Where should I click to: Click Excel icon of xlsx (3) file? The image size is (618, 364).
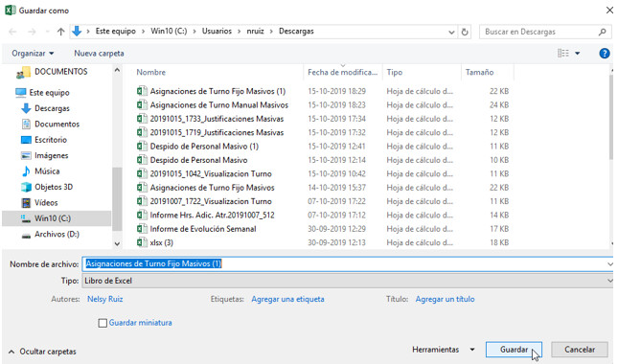(142, 242)
